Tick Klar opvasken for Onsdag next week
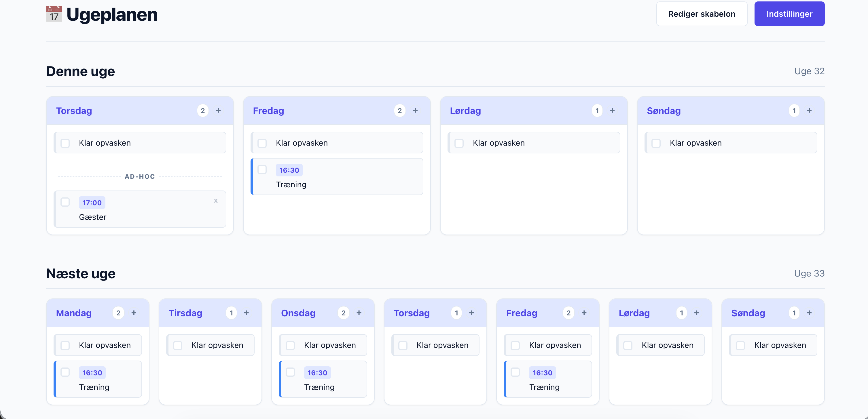This screenshot has width=868, height=419. pos(290,346)
